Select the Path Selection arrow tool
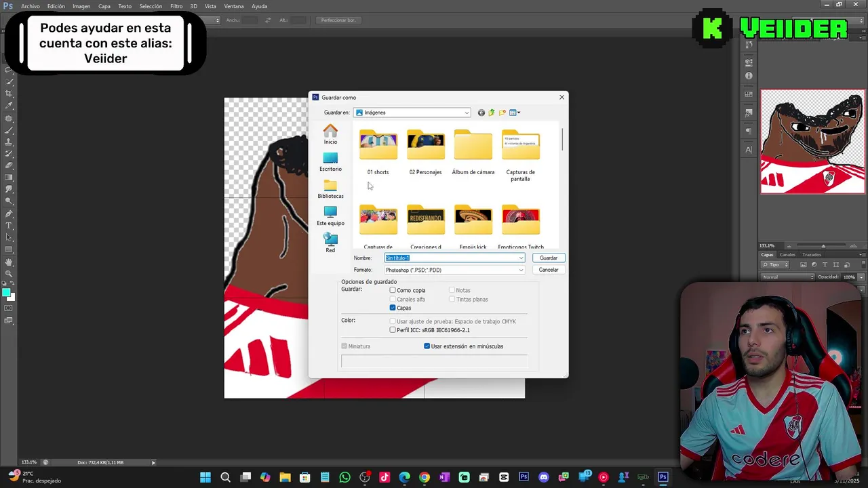Image resolution: width=868 pixels, height=488 pixels. click(x=9, y=237)
